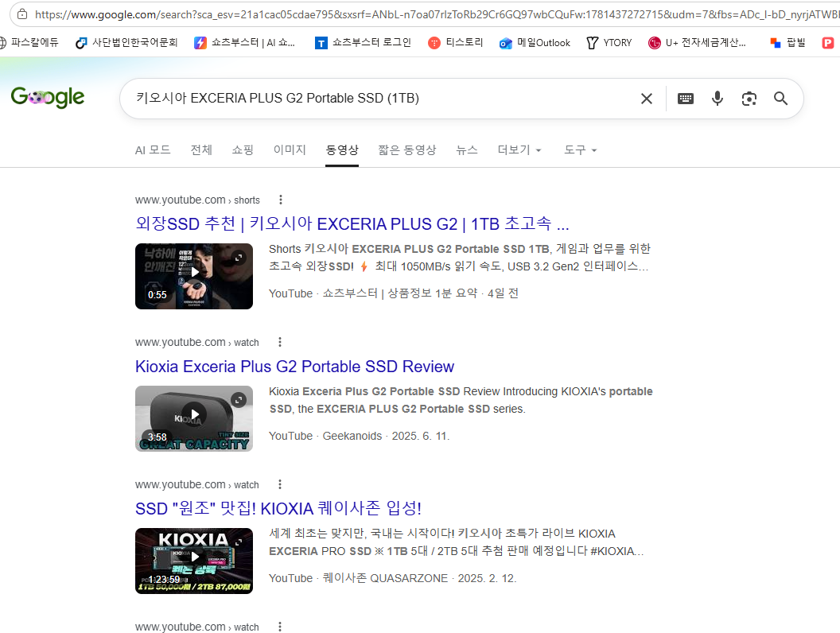Click the youtube.com watch URL above the Kioxia Review
Viewport: 840px width, 633px height.
tap(196, 342)
